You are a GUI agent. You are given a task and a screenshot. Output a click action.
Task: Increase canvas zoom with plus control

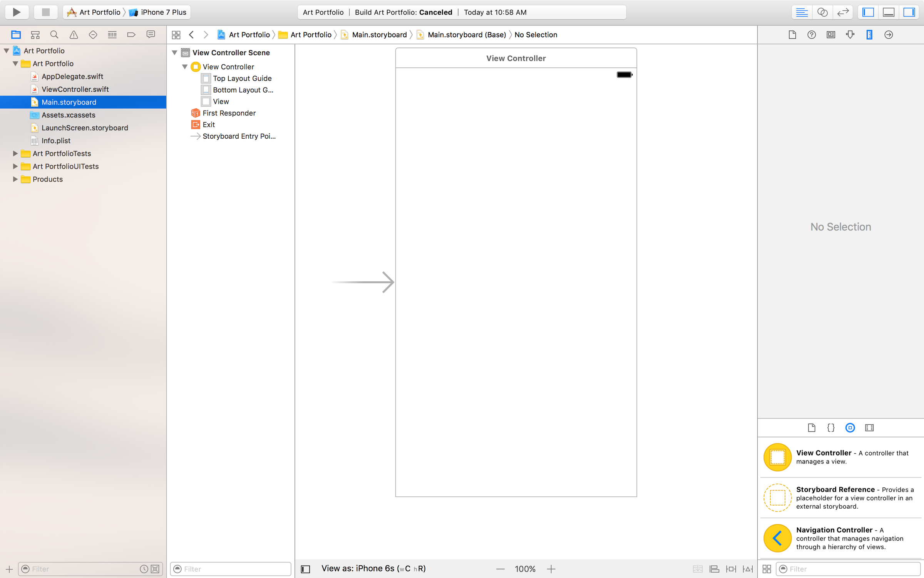pyautogui.click(x=551, y=569)
